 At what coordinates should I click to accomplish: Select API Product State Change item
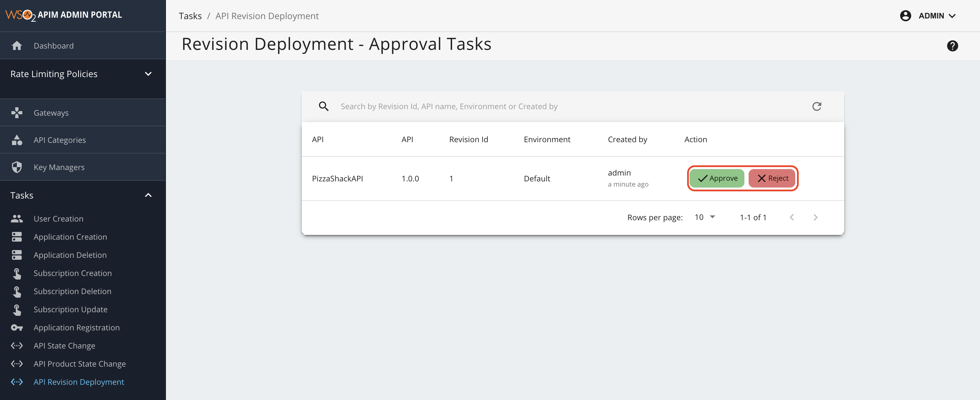click(79, 363)
